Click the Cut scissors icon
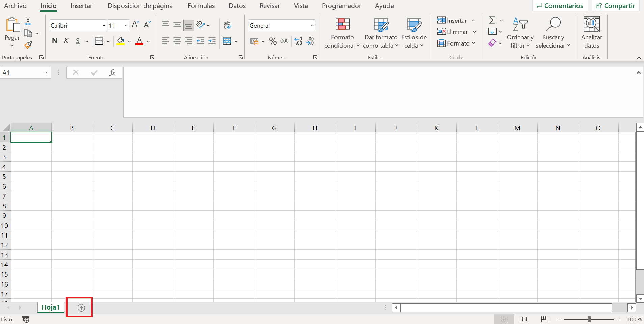 pyautogui.click(x=28, y=21)
